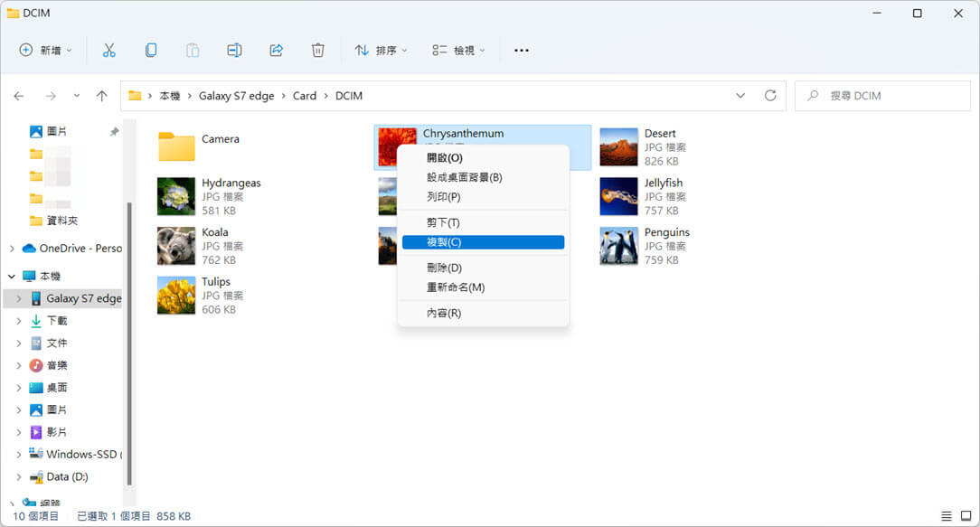980x527 pixels.
Task: Select the Hydrangeas image file
Action: tap(210, 196)
